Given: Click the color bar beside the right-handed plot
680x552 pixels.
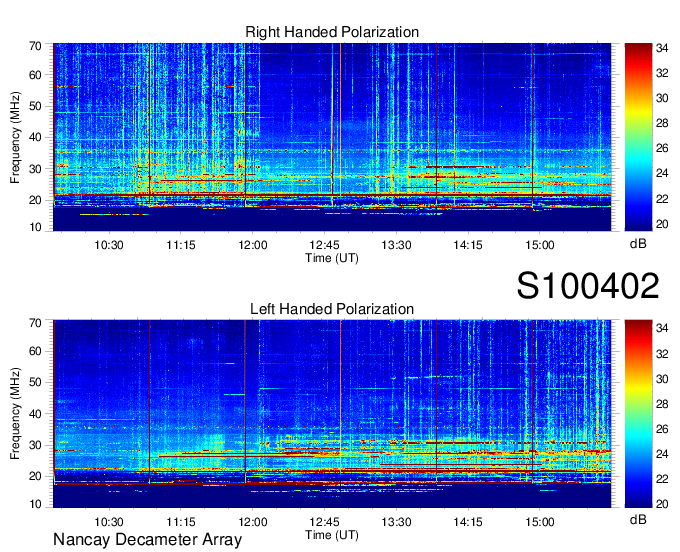Looking at the screenshot, I should 638,137.
